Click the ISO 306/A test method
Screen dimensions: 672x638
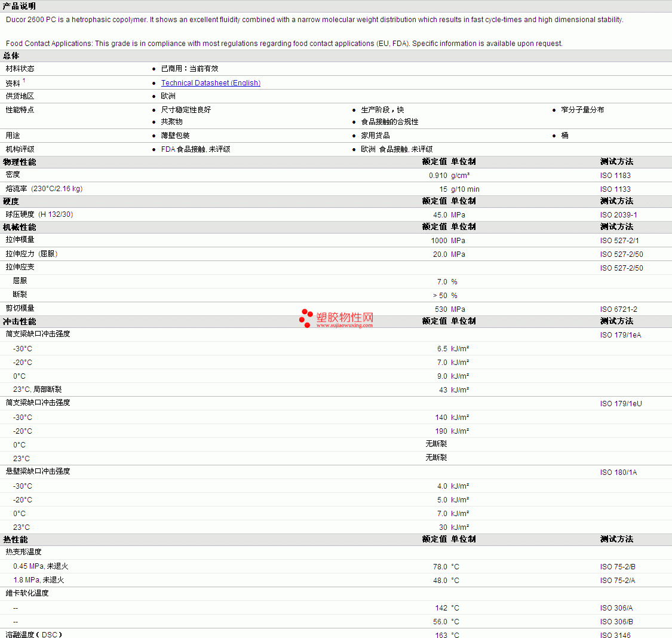tap(616, 608)
